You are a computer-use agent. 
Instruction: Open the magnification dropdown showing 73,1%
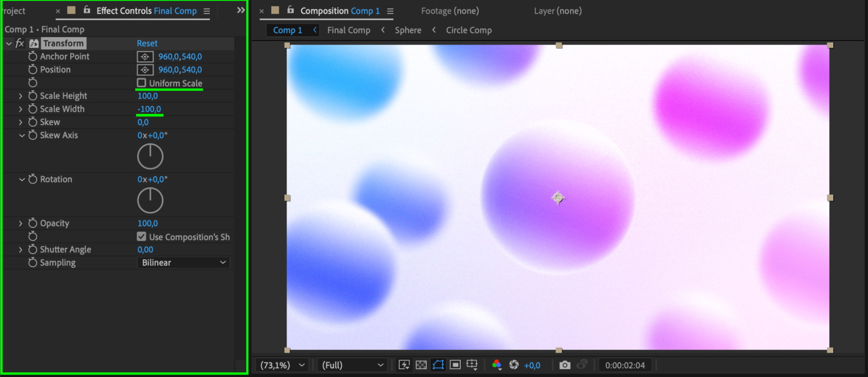[282, 365]
